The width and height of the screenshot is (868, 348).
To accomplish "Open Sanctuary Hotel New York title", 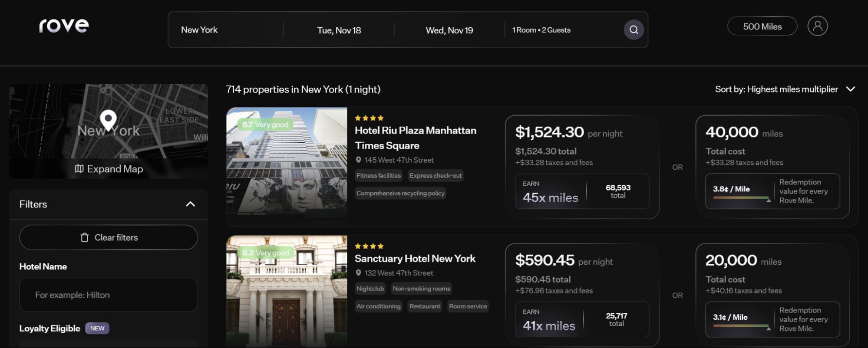I will (415, 258).
